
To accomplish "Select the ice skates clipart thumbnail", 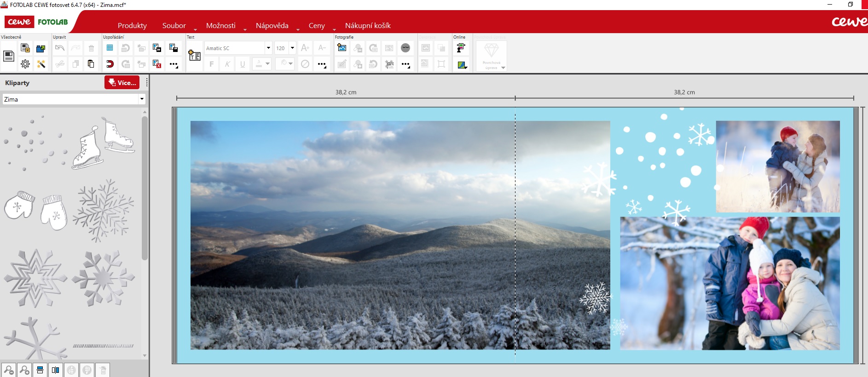I will 103,143.
